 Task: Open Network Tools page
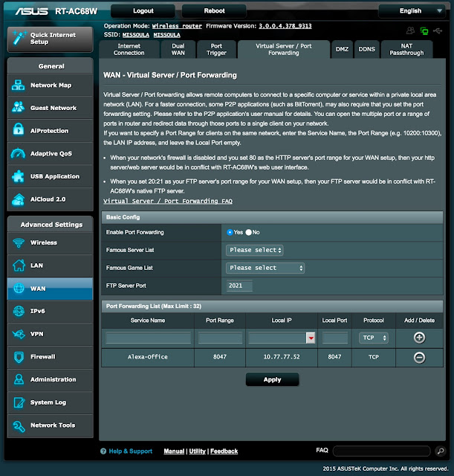50,425
